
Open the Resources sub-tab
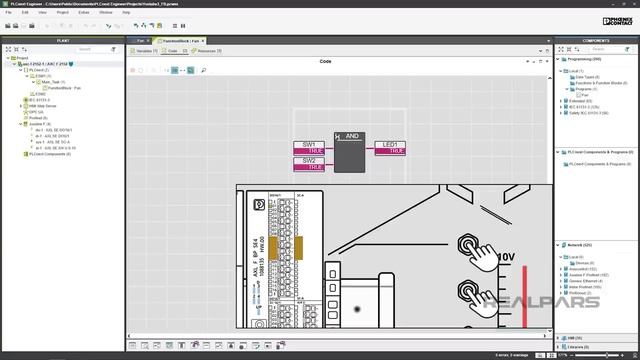[207, 51]
